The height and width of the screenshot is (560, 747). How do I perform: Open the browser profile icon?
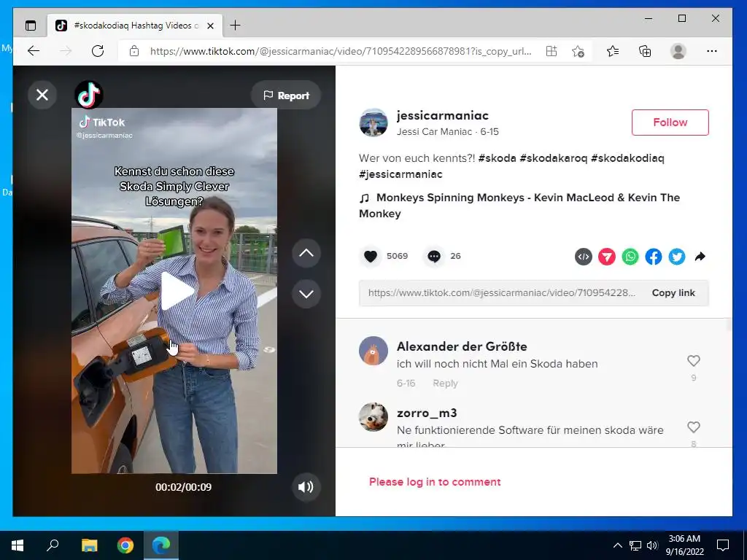(678, 51)
